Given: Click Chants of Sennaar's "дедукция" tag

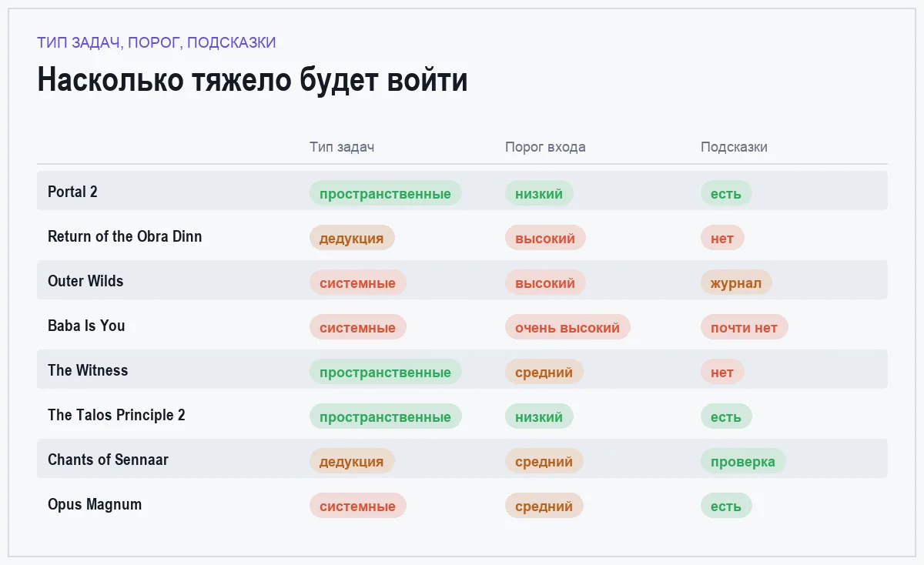Looking at the screenshot, I should point(352,461).
